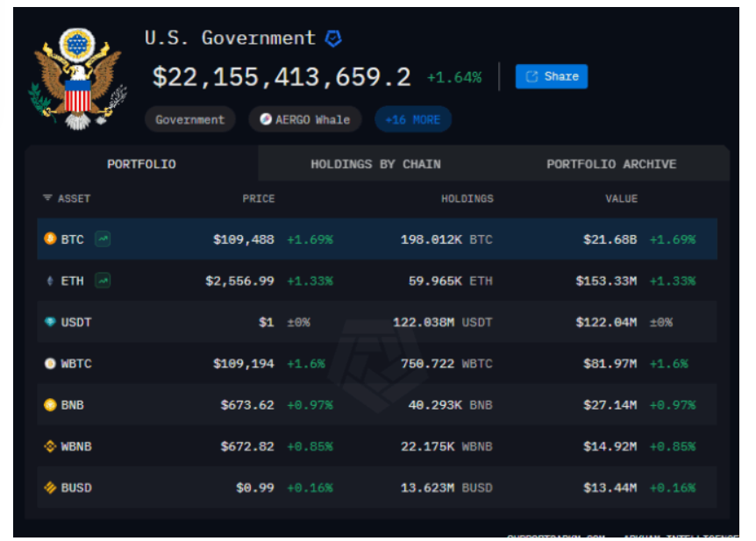
Task: Switch to HOLDINGS BY CHAIN tab
Action: tap(375, 164)
